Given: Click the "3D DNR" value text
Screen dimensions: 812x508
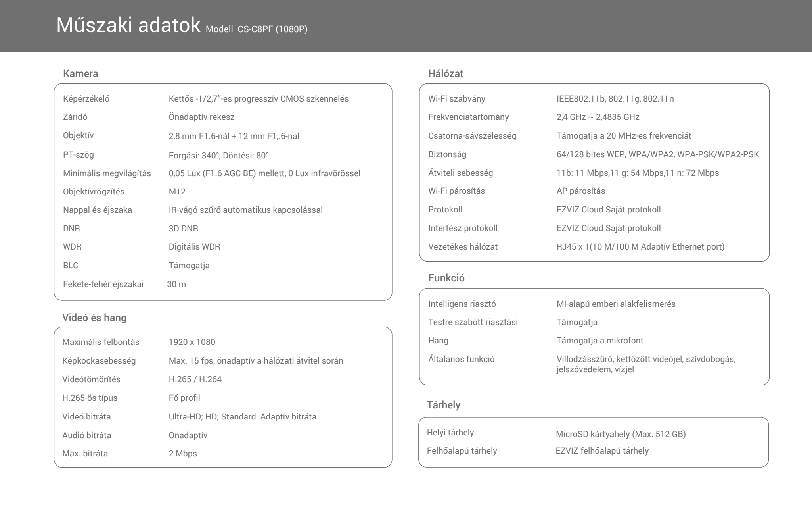Looking at the screenshot, I should (x=183, y=229).
